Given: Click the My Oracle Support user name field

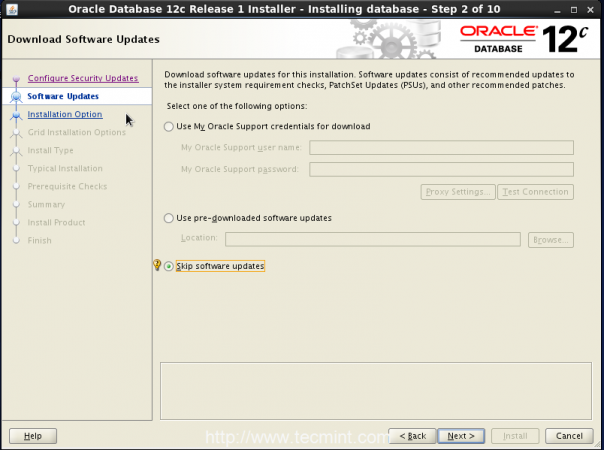Looking at the screenshot, I should (x=441, y=148).
